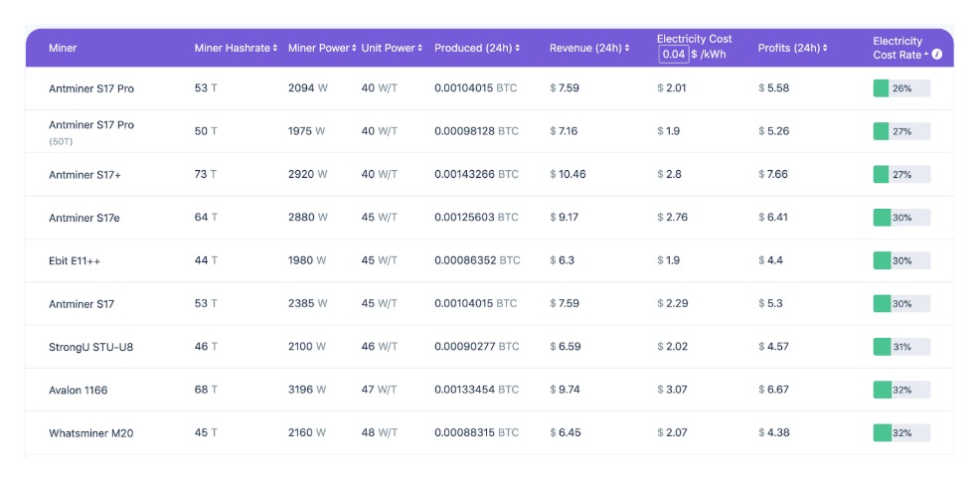Select the 0.00086352 BTC produced value
This screenshot has height=485, width=980.
477,260
